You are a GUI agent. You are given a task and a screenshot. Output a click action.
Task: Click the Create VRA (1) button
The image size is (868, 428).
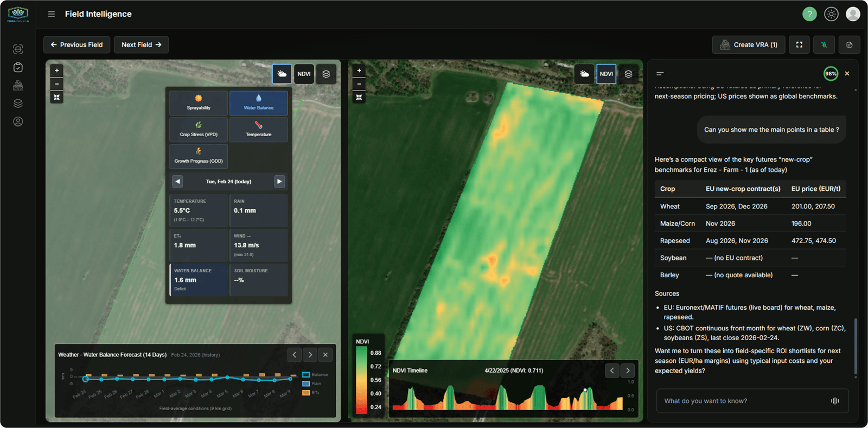pos(749,45)
